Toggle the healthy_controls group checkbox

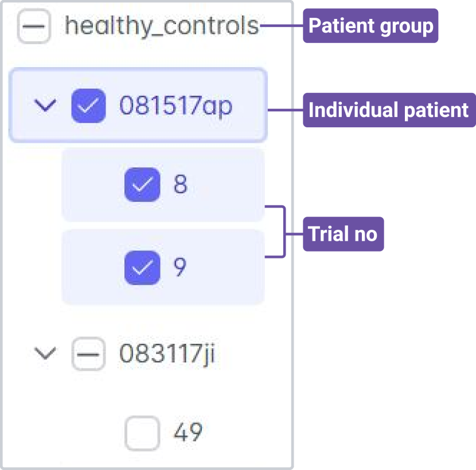pos(34,26)
